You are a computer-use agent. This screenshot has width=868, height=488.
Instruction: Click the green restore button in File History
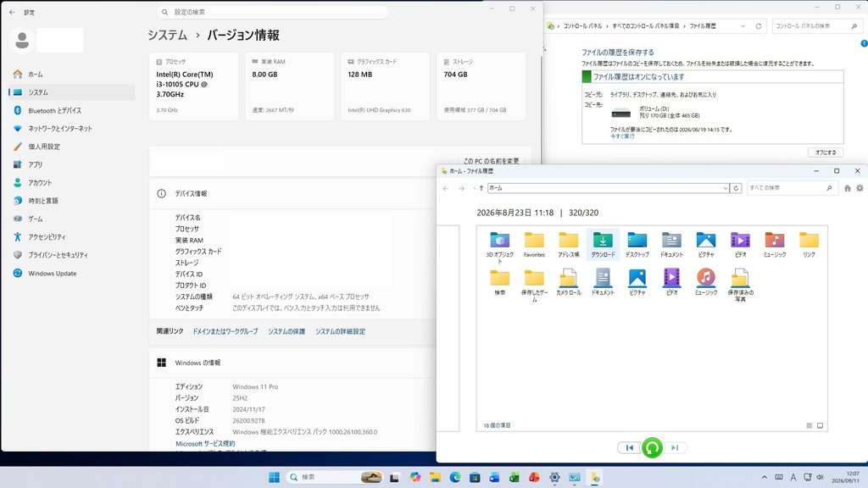[x=652, y=447]
